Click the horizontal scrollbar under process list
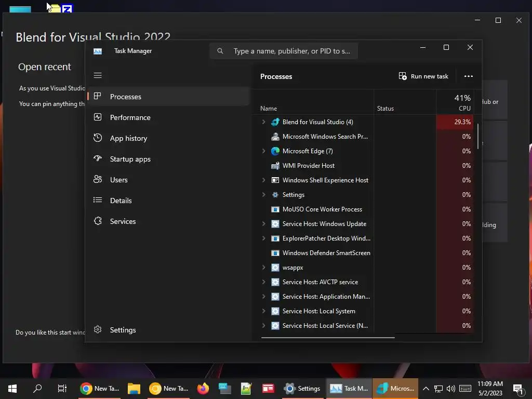The image size is (532, 399). click(x=328, y=338)
